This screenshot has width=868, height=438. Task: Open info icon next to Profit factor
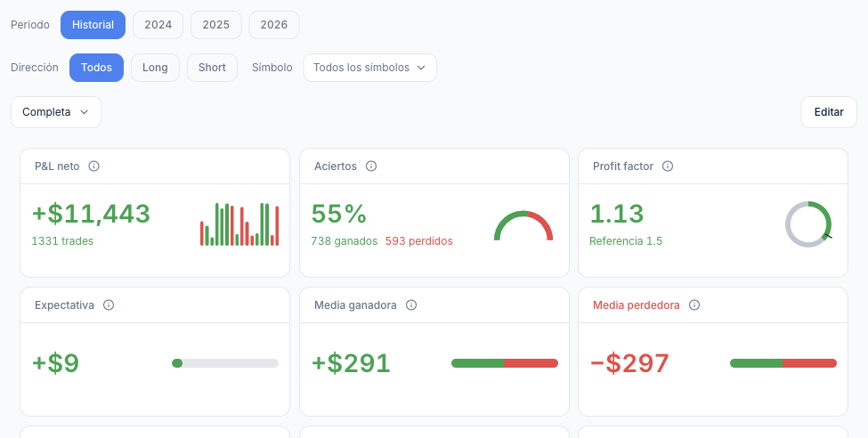[x=668, y=166]
